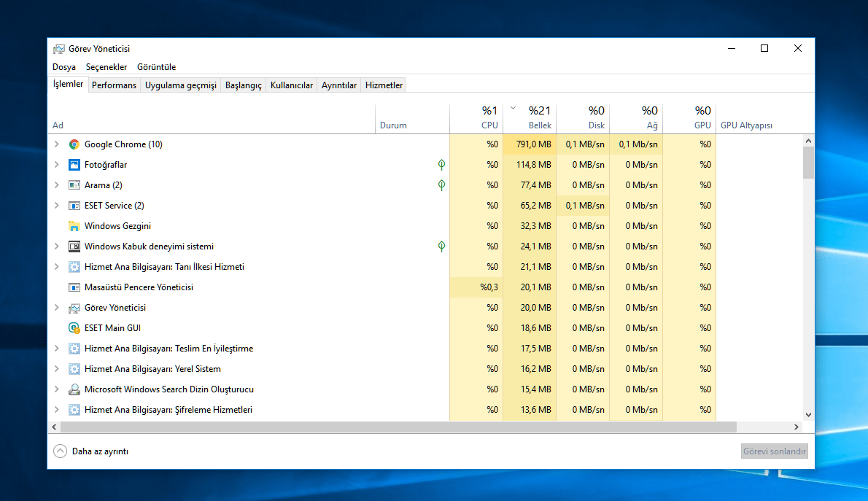Image resolution: width=868 pixels, height=501 pixels.
Task: Click the horizontal scrollbar right arrow
Action: pyautogui.click(x=797, y=427)
